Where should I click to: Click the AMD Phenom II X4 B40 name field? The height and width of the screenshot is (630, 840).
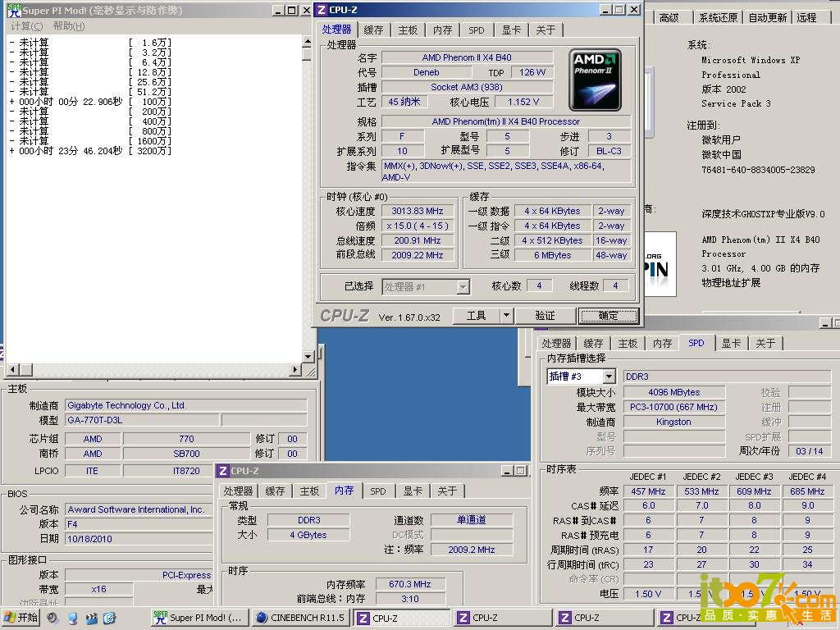click(x=467, y=57)
